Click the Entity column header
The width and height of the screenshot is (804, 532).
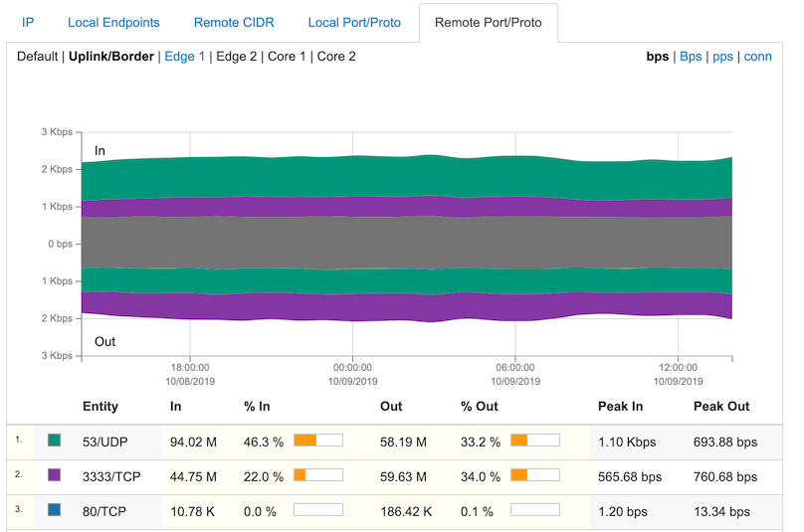(100, 406)
